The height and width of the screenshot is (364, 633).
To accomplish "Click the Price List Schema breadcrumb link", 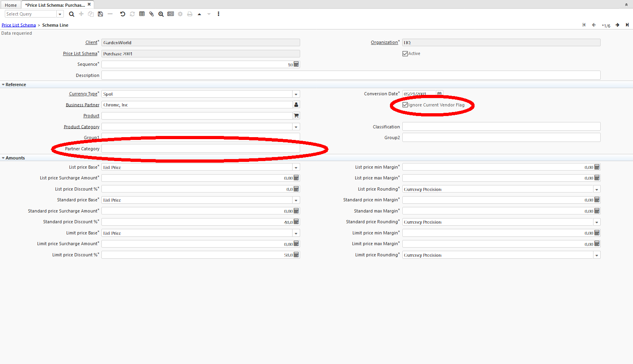I will tap(19, 25).
